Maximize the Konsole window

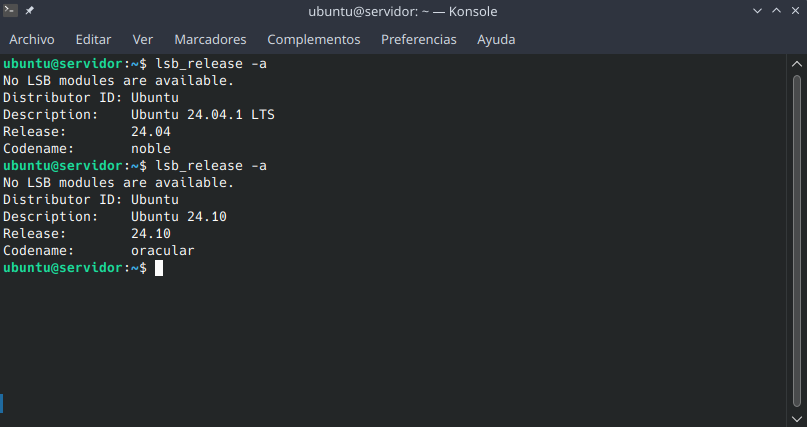[x=776, y=11]
